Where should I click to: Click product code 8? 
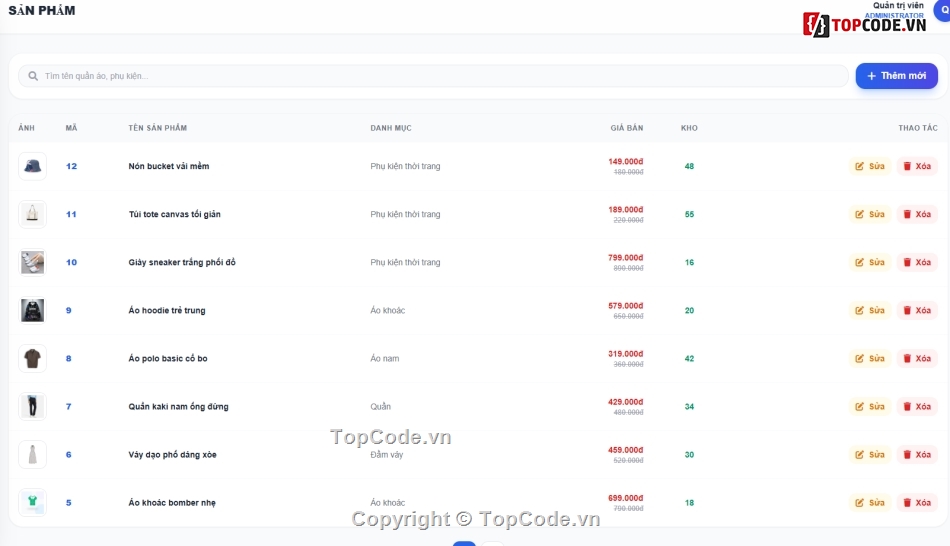tap(68, 358)
